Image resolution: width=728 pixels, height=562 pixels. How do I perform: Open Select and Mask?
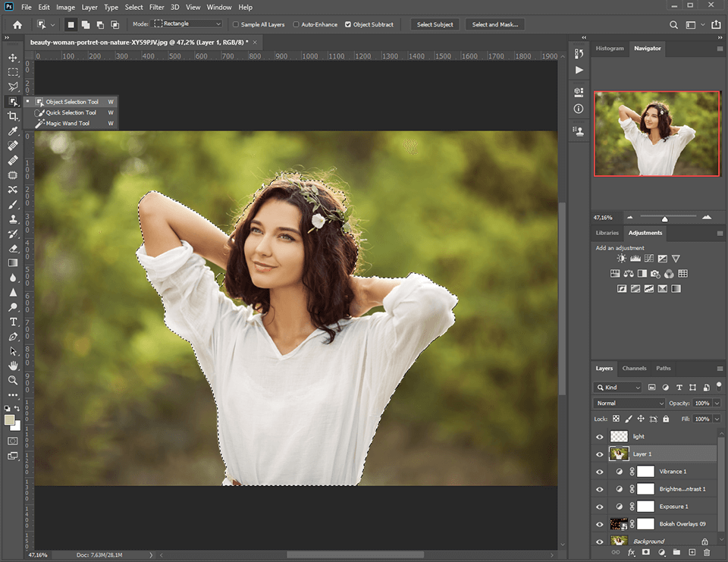(494, 24)
